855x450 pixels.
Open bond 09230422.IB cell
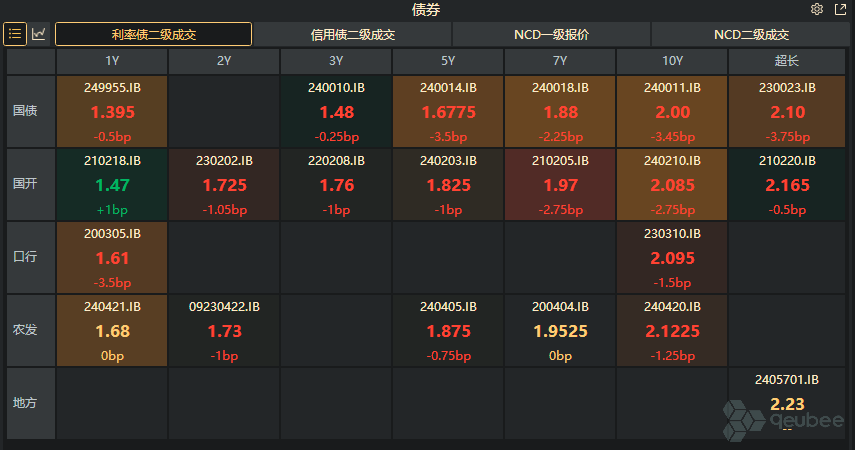click(224, 331)
